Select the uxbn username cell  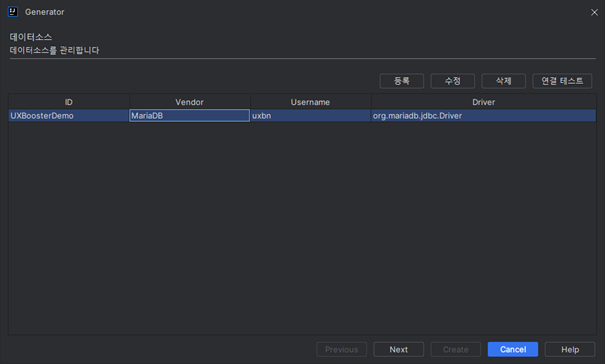[310, 115]
